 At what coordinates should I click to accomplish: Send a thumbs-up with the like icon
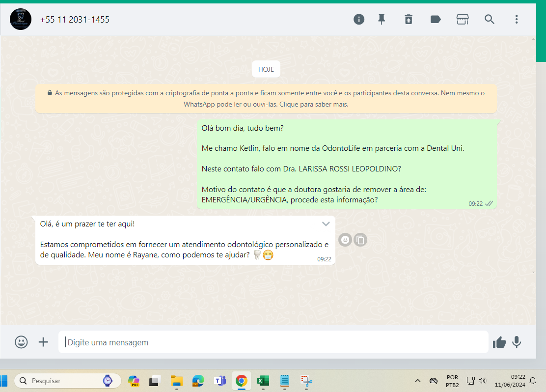[x=499, y=342]
